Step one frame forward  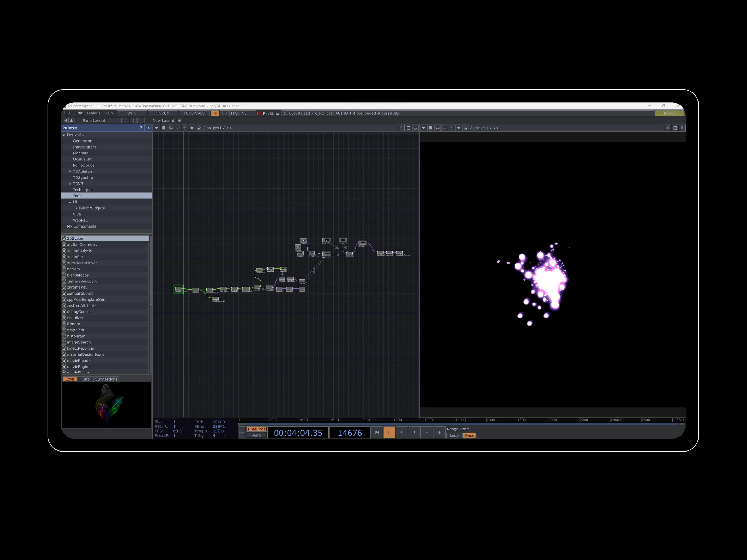click(414, 432)
